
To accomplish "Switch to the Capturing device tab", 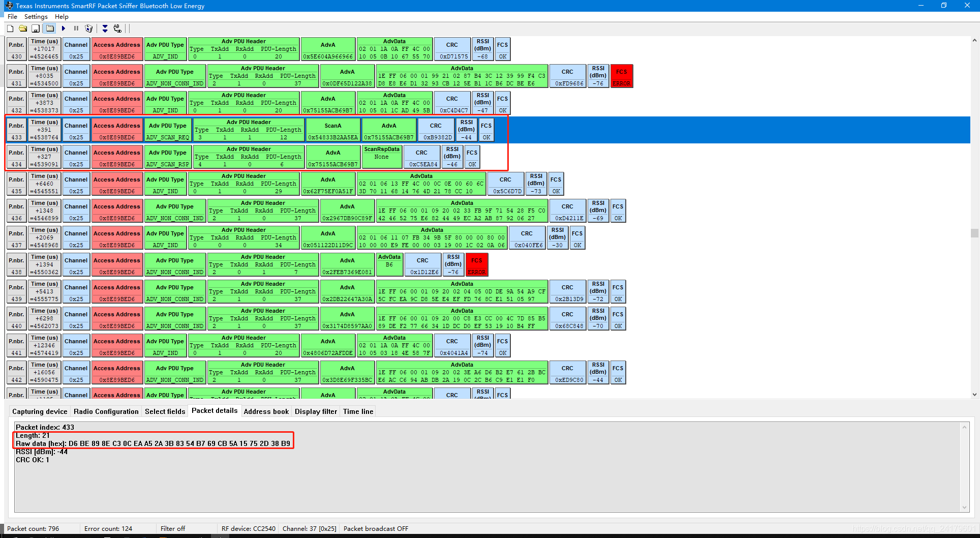I will pos(40,411).
